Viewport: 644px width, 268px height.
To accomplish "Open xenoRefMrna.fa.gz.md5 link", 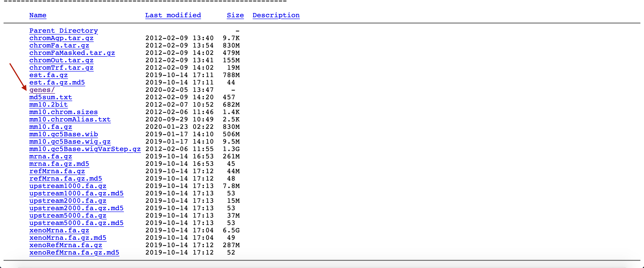I will pyautogui.click(x=74, y=252).
